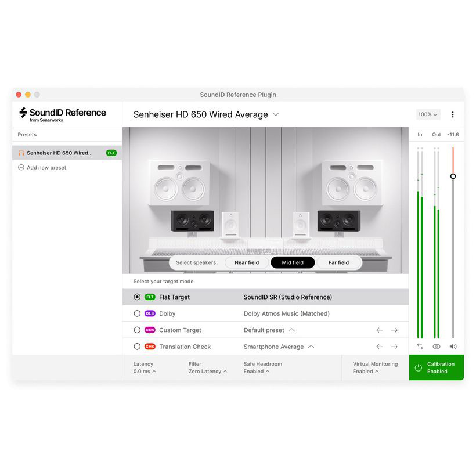Click Dolby Atmos Music (Matched) text
476x476 pixels.
(287, 313)
